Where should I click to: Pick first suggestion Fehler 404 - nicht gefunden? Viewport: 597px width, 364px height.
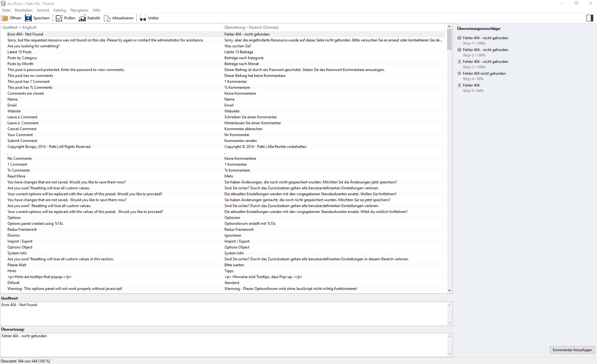tap(485, 38)
